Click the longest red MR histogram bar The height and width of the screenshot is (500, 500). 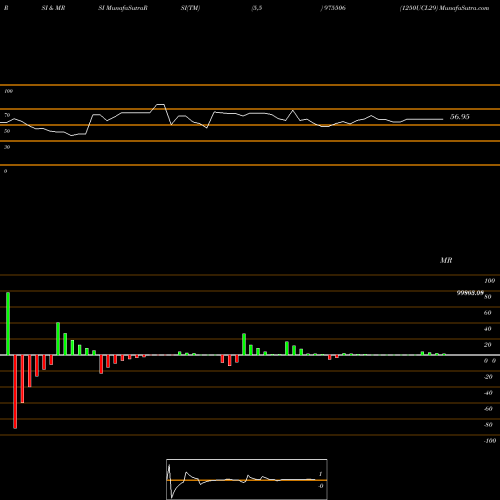pos(15,392)
